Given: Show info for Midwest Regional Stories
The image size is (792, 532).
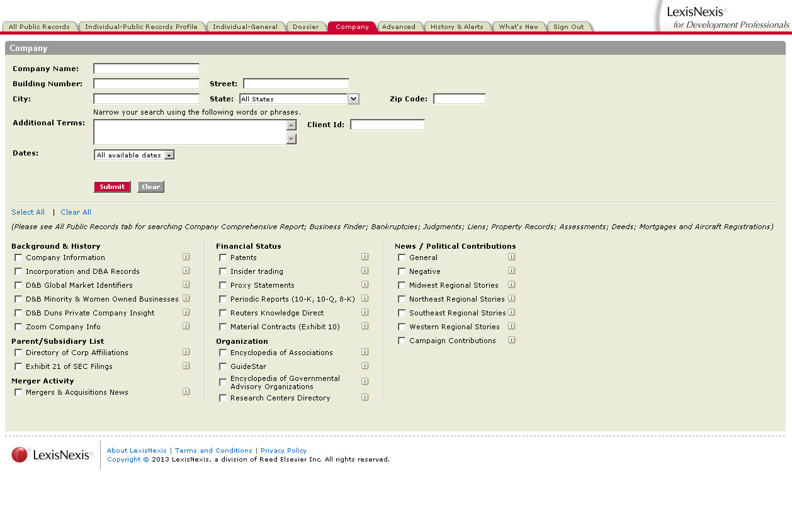Looking at the screenshot, I should (x=512, y=285).
